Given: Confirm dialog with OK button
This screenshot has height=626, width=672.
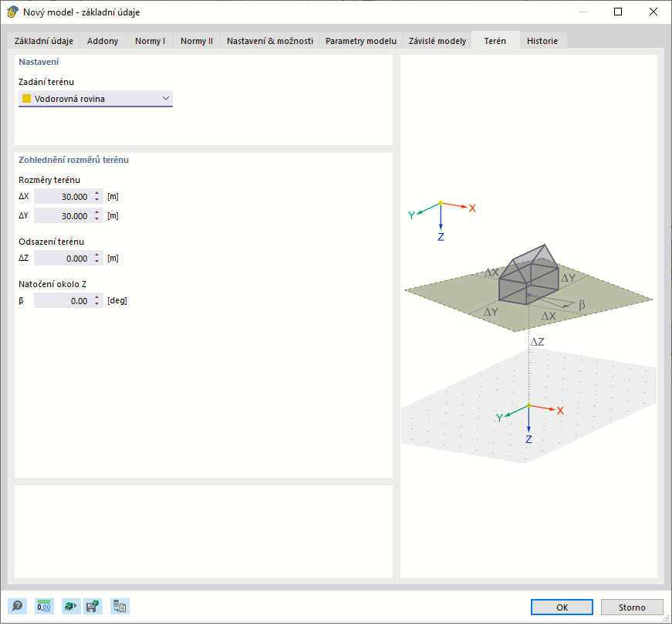Looking at the screenshot, I should pos(562,607).
